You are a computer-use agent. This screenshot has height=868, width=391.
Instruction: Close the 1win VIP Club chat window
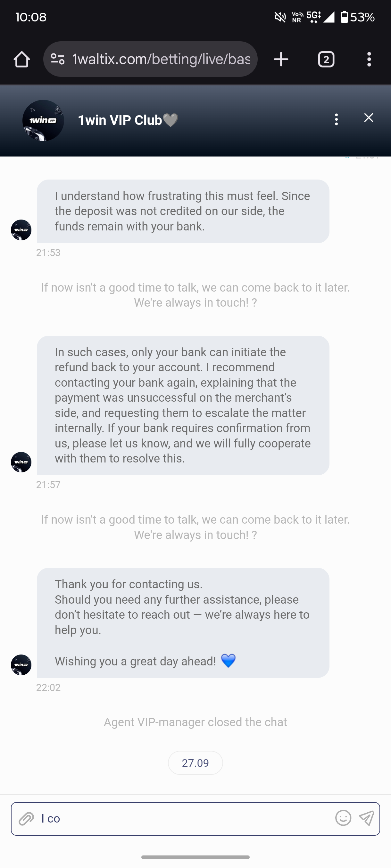tap(368, 117)
